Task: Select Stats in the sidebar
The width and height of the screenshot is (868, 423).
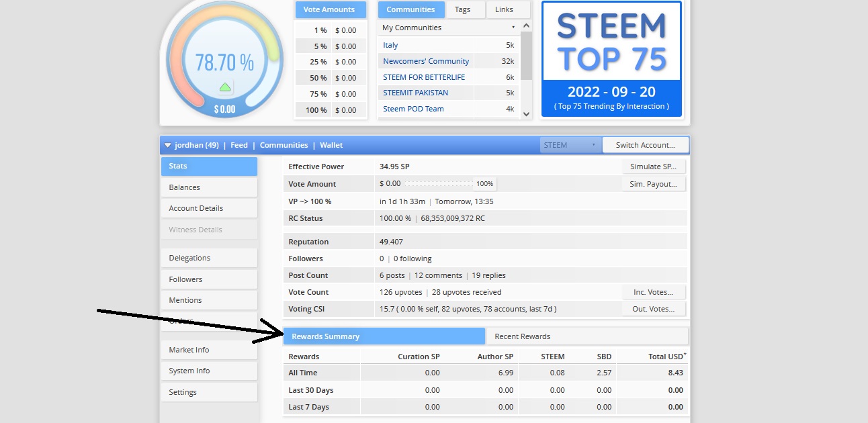Action: click(209, 167)
